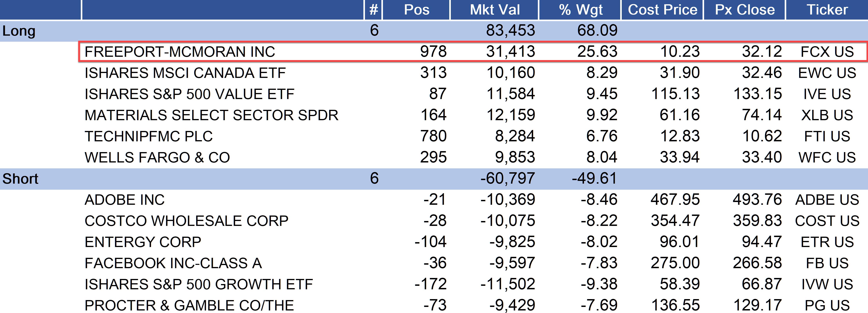The width and height of the screenshot is (868, 313).
Task: Click the IVW US ticker cell
Action: click(x=827, y=284)
